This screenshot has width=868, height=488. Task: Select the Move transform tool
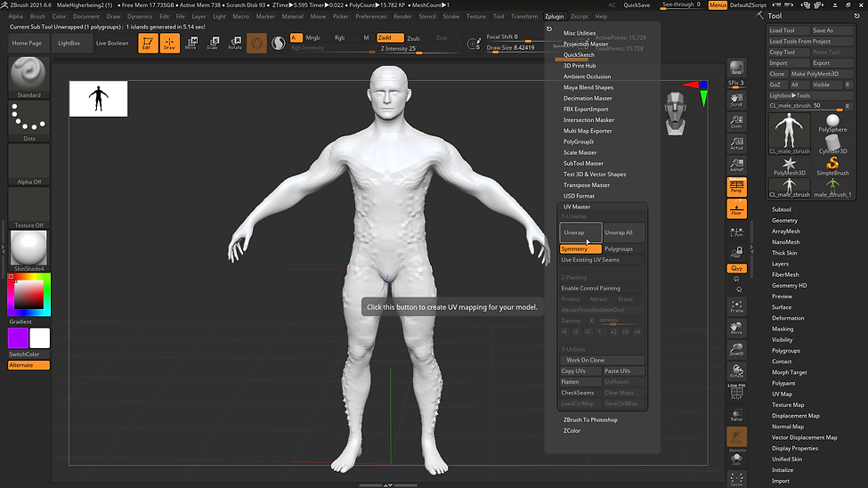click(191, 43)
